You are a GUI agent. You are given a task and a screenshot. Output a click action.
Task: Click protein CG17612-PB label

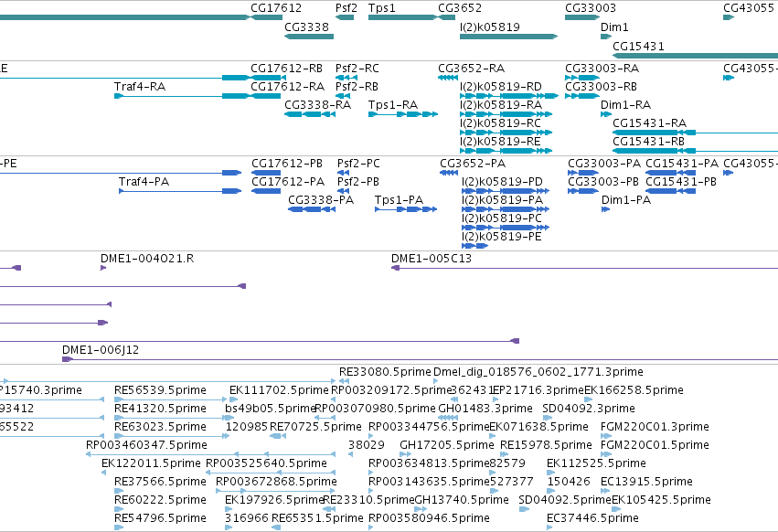tap(287, 164)
